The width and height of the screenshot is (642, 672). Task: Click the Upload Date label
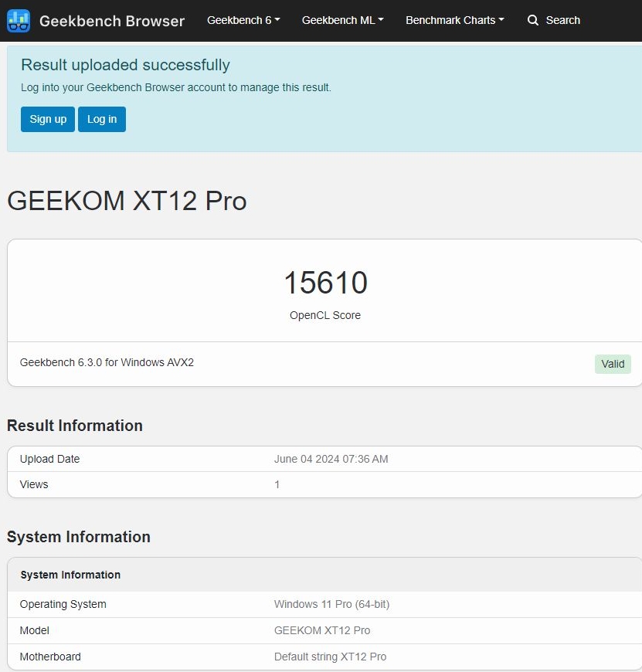(x=49, y=459)
